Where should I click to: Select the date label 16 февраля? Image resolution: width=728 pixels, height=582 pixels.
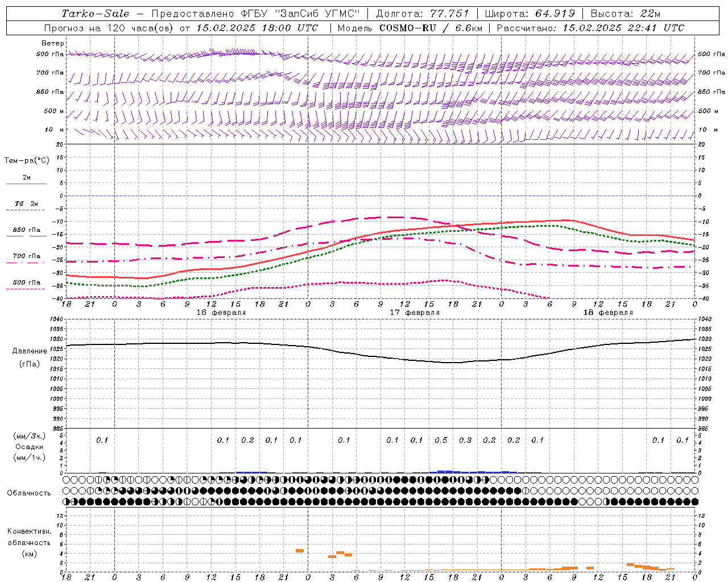pos(221,313)
